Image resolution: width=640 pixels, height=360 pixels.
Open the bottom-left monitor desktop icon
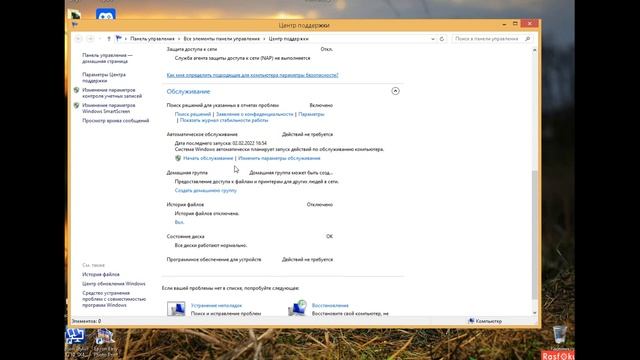[75, 337]
